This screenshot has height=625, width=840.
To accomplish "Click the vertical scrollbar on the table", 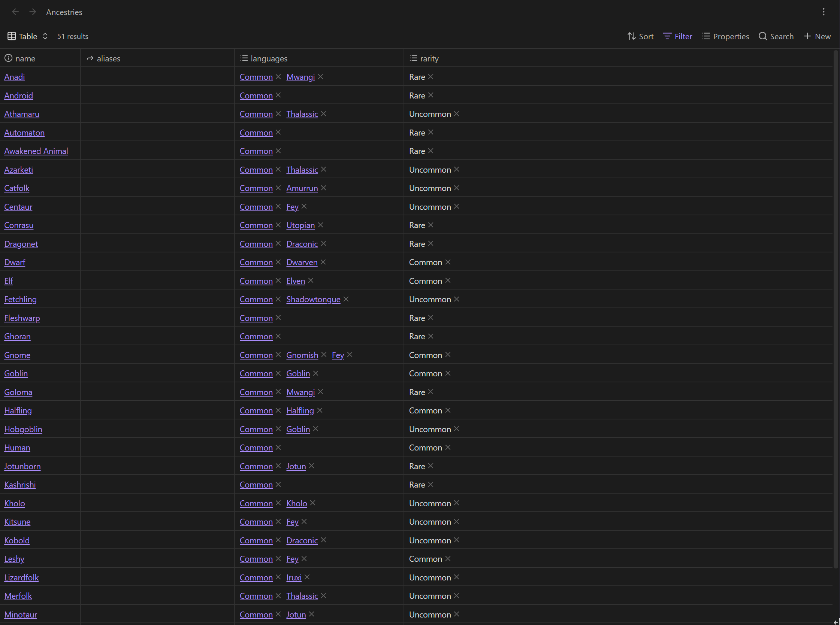I will pyautogui.click(x=836, y=308).
